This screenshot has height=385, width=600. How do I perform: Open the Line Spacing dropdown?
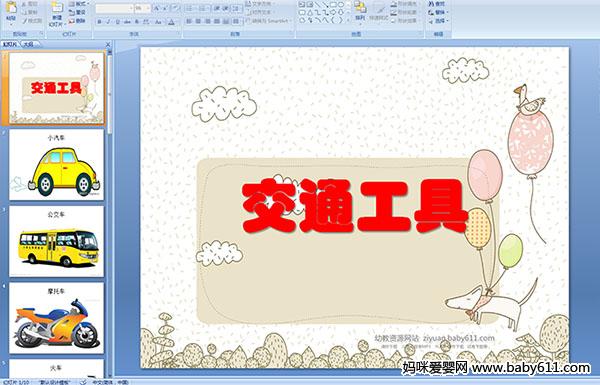[x=238, y=8]
